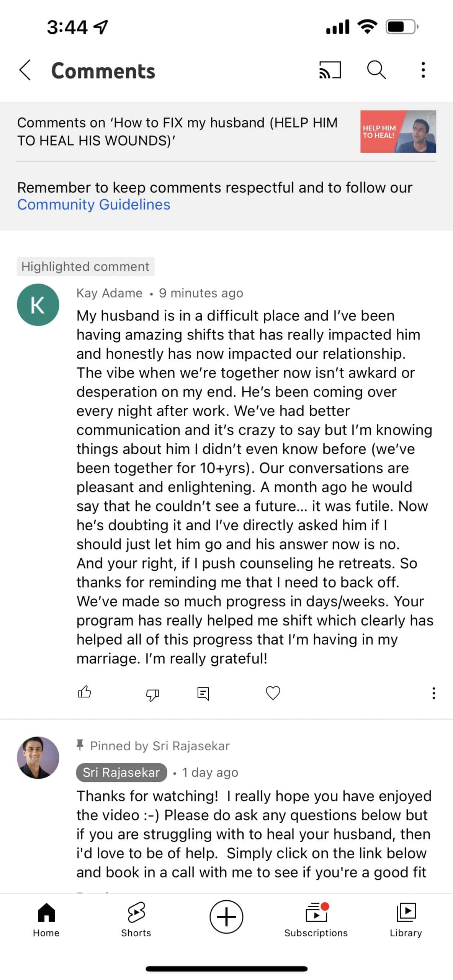Open the top-right more options menu

423,70
